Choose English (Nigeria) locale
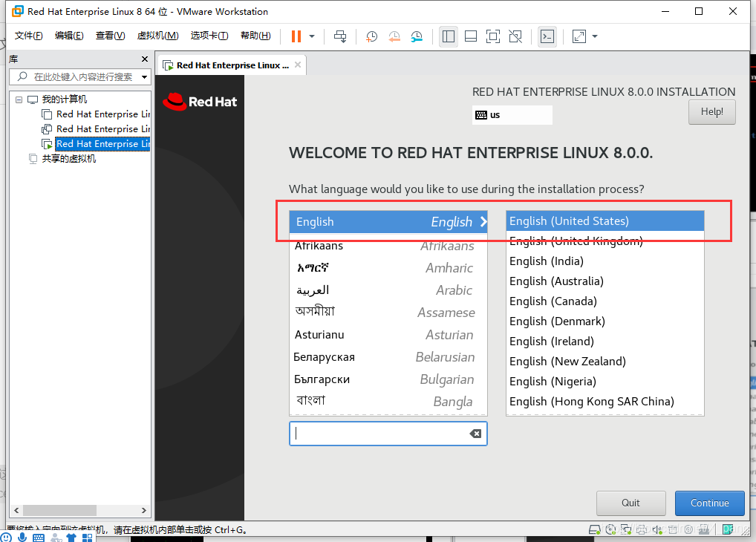 click(605, 382)
